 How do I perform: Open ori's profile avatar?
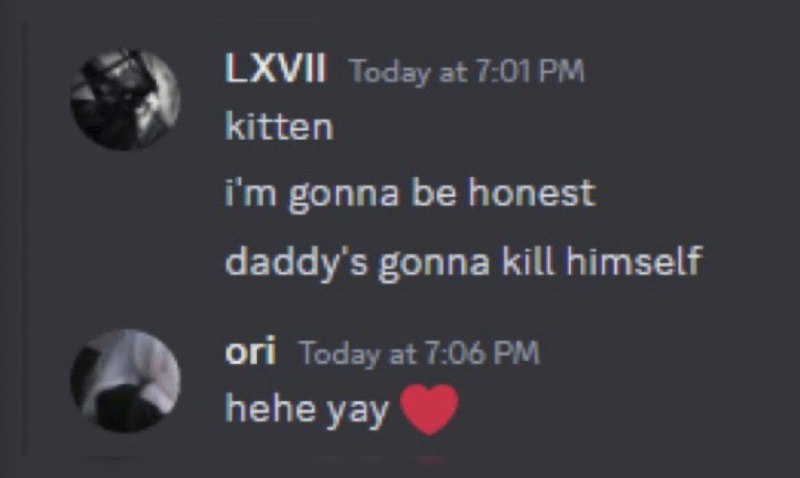[125, 381]
